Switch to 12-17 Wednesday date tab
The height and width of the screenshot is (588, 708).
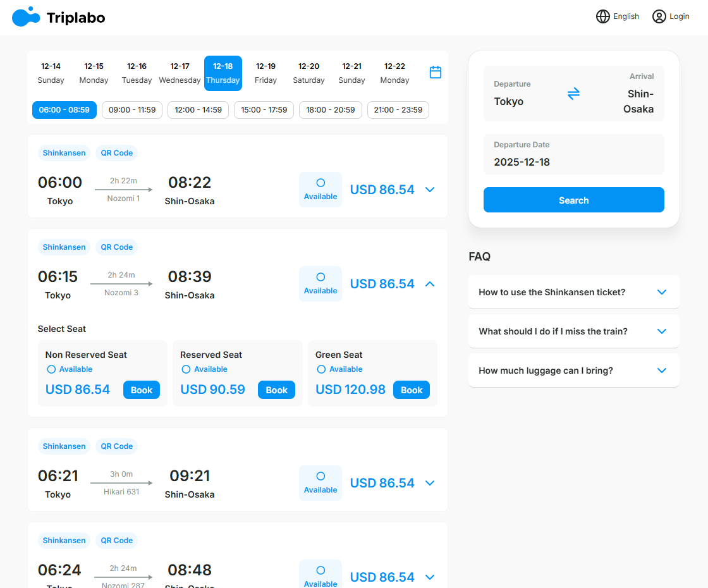click(180, 73)
